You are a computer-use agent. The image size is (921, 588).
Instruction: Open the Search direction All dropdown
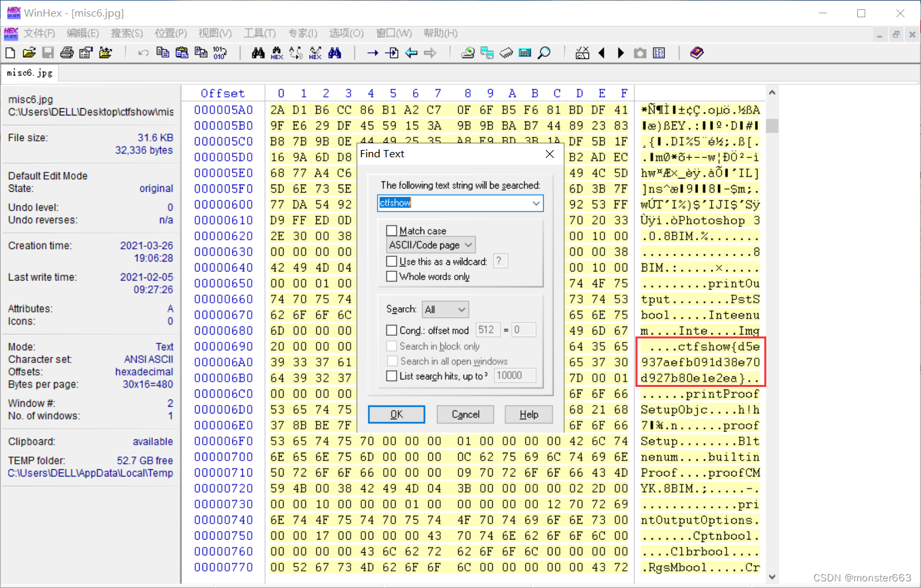pos(445,309)
